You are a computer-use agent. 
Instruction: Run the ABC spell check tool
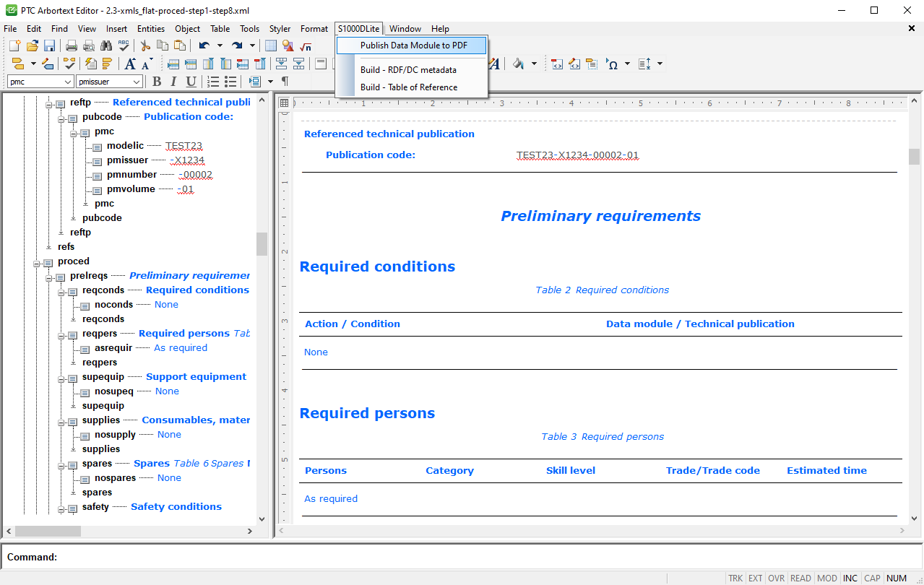(x=124, y=46)
